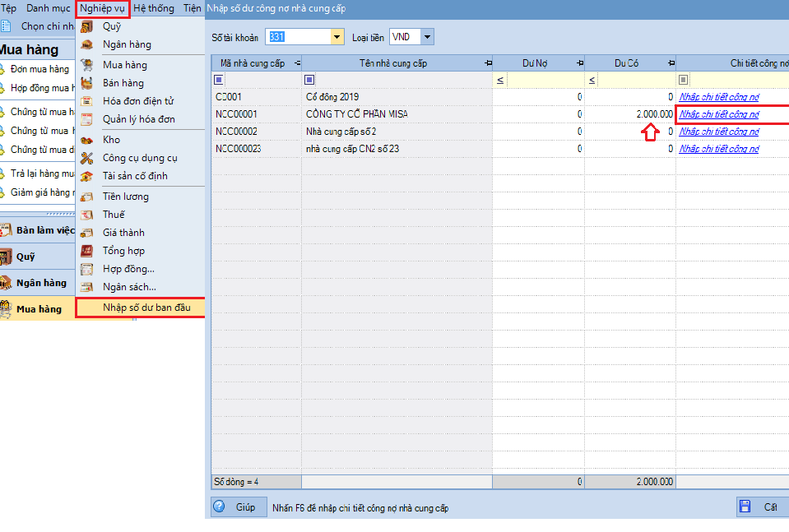Toggle filter box under Mã nhà cung cấp
Screen dimensions: 789x532
219,80
